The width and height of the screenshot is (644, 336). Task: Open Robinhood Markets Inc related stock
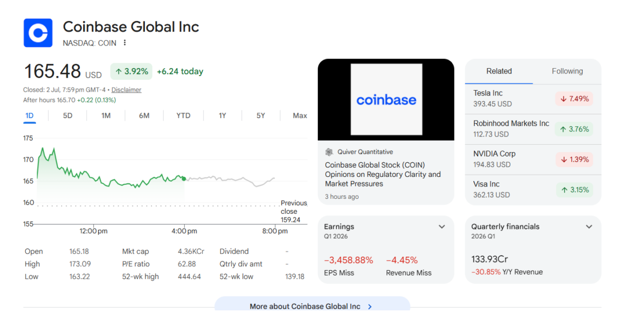click(533, 129)
